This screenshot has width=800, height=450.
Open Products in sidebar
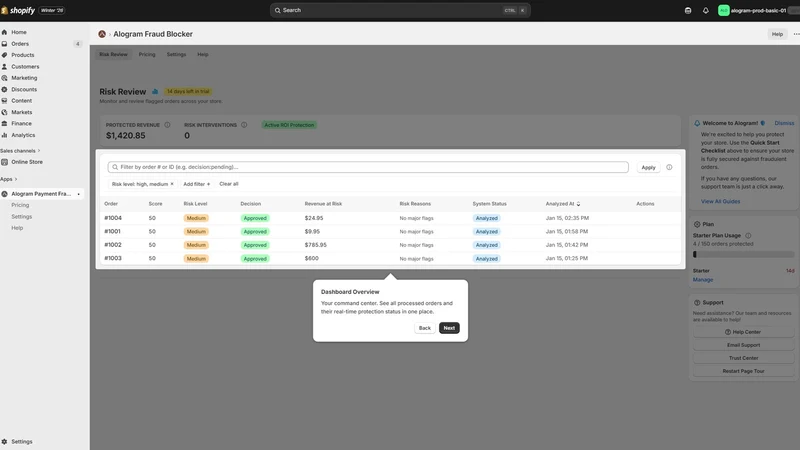coord(22,55)
